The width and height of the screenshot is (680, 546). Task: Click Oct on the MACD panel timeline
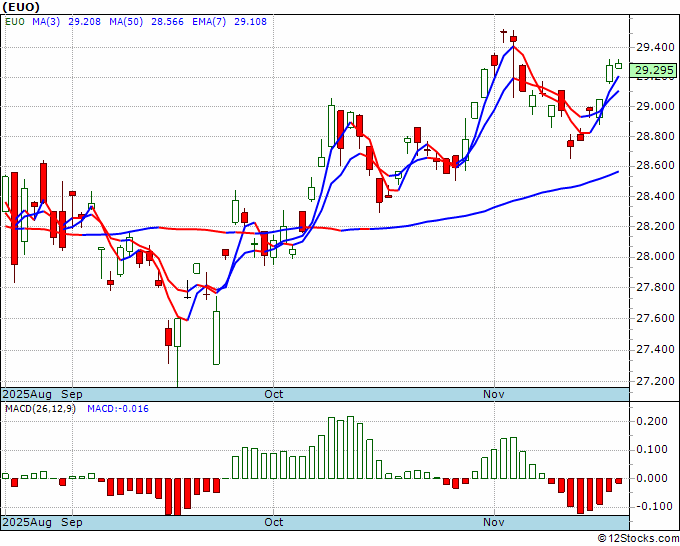tap(274, 522)
